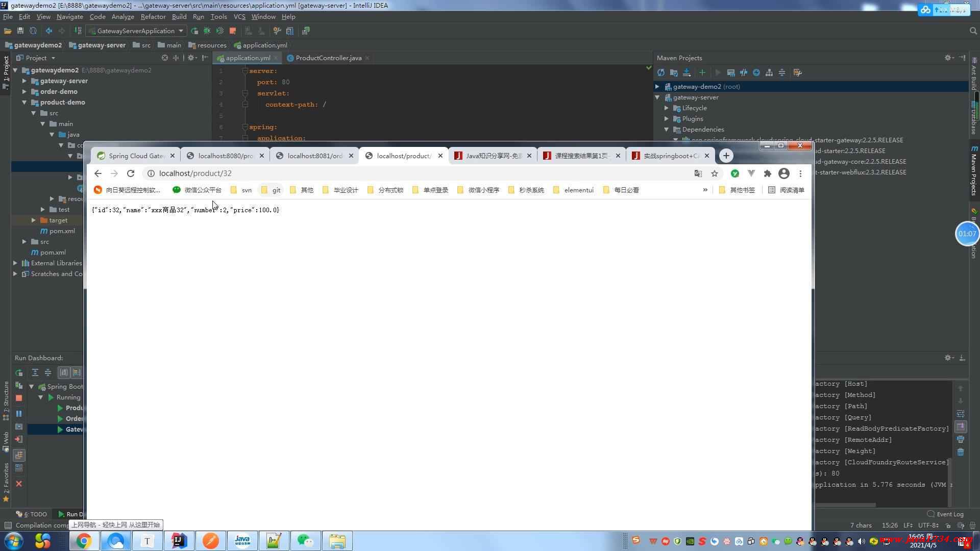Click the Open folder icon in IntelliJ toolbar
980x551 pixels.
[8, 31]
